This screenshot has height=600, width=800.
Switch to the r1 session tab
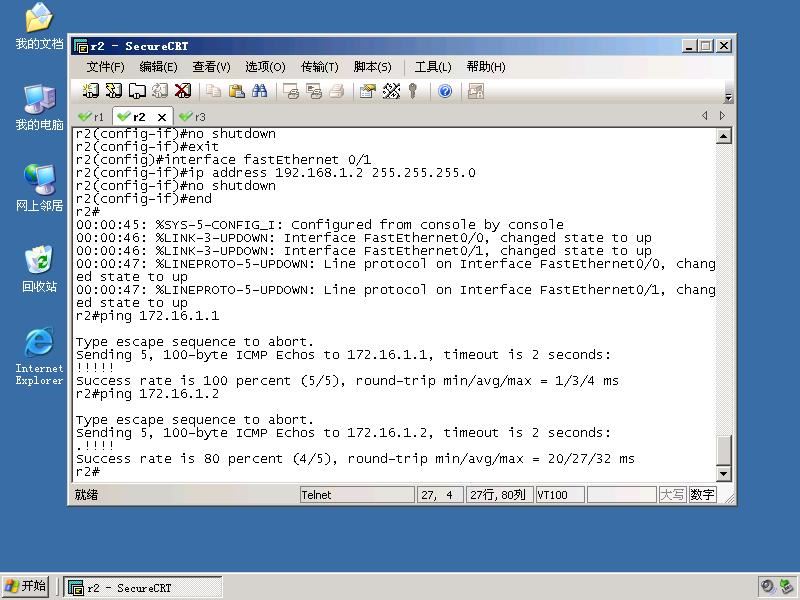coord(91,117)
